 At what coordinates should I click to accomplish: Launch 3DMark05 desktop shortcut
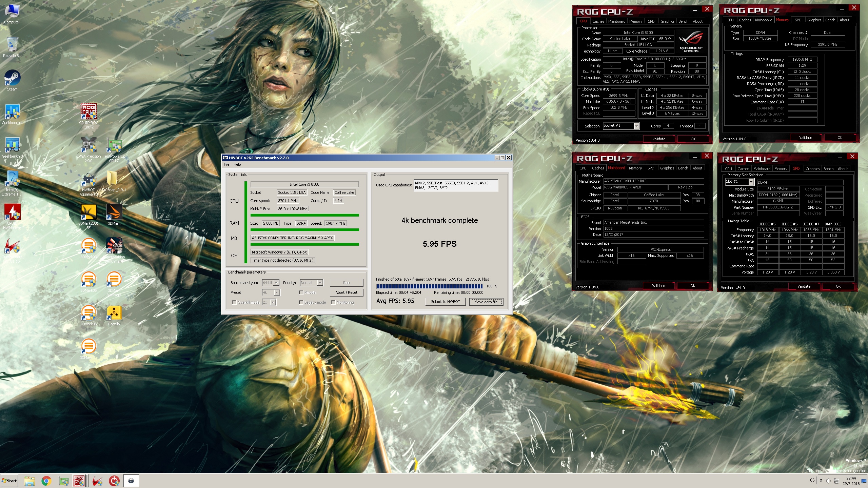pos(88,282)
